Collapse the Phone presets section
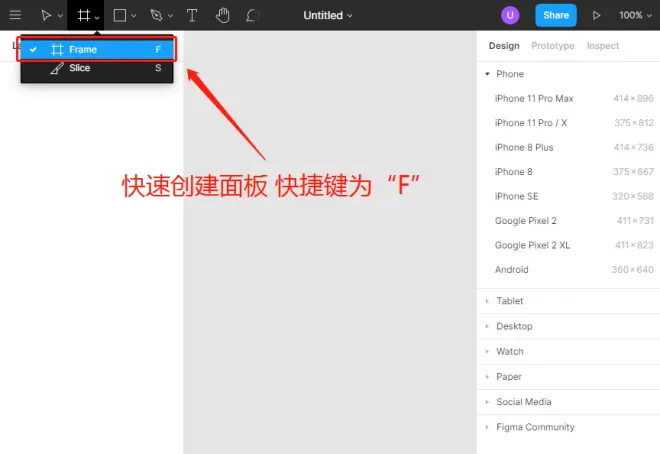This screenshot has width=660, height=454. point(487,74)
